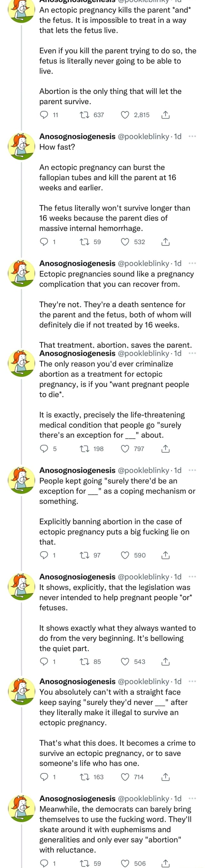Share the tweet with 2,815 likes
Image resolution: width=205 pixels, height=868 pixels.
[x=165, y=115]
